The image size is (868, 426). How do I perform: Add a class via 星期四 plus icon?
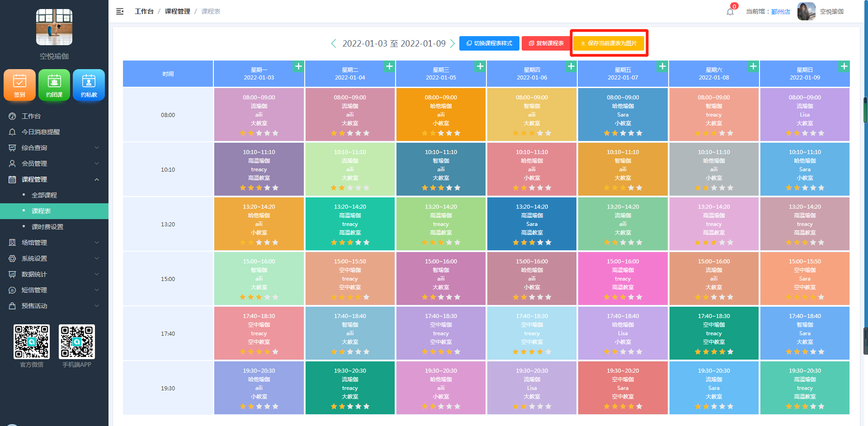pyautogui.click(x=571, y=66)
